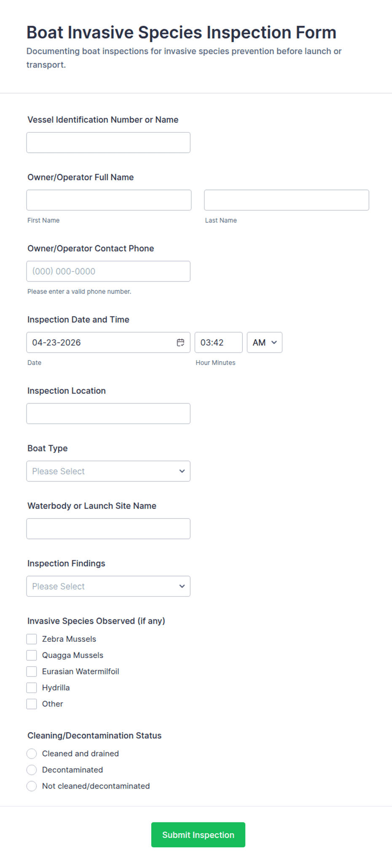Click the Submit Inspection button

point(198,835)
